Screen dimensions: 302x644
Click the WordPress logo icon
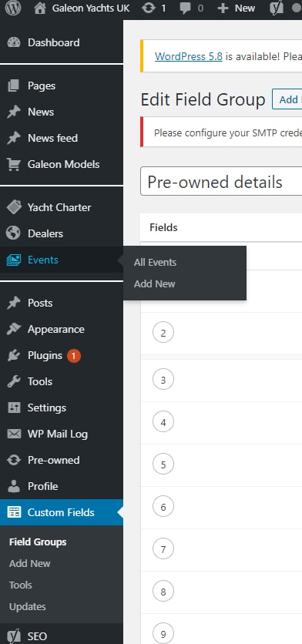click(x=13, y=8)
